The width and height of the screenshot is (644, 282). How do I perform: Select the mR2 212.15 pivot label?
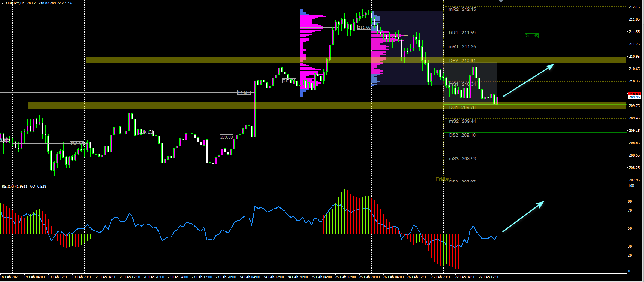pyautogui.click(x=462, y=9)
